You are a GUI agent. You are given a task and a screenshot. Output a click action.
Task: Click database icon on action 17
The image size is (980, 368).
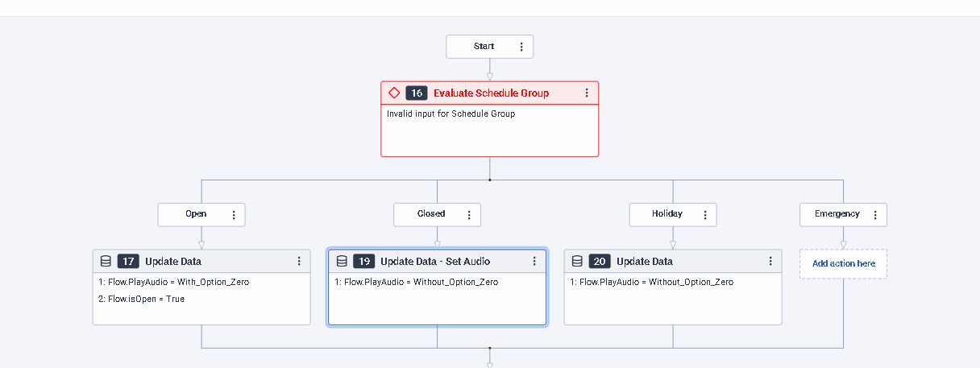tap(105, 261)
